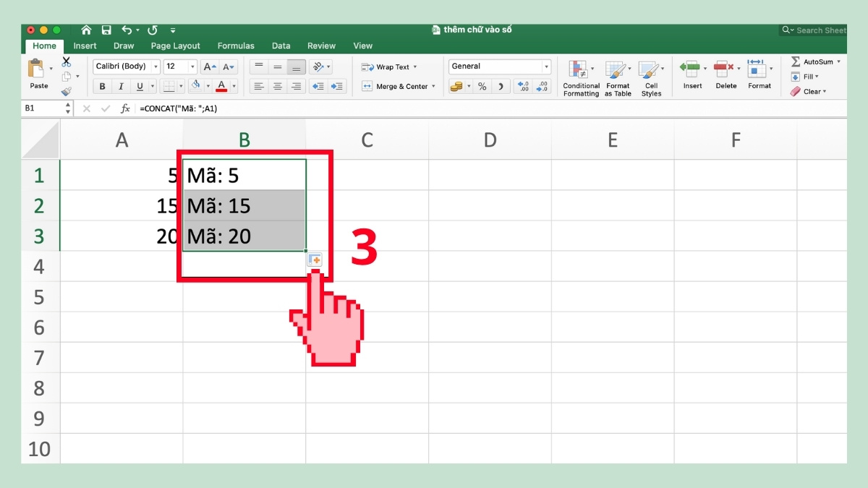Screen dimensions: 868x488
Task: Open the font color swatch
Action: 223,86
